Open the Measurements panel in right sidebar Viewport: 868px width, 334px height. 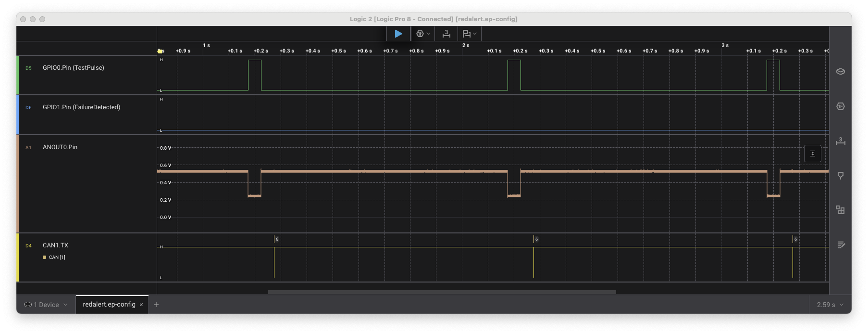point(840,141)
